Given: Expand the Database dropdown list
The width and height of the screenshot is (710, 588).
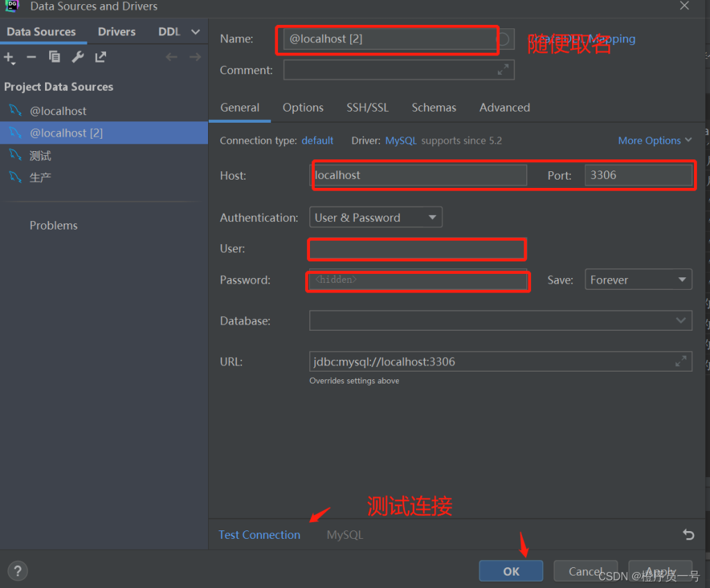Looking at the screenshot, I should pos(680,320).
